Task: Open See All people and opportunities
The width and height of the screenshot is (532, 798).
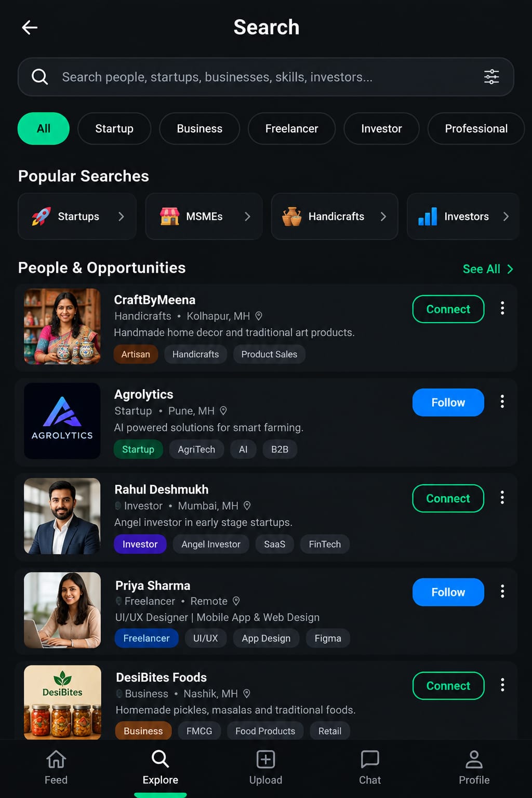Action: point(488,269)
